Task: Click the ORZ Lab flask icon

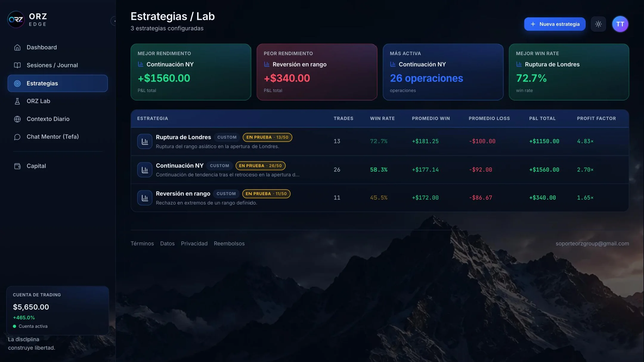Action: 17,101
